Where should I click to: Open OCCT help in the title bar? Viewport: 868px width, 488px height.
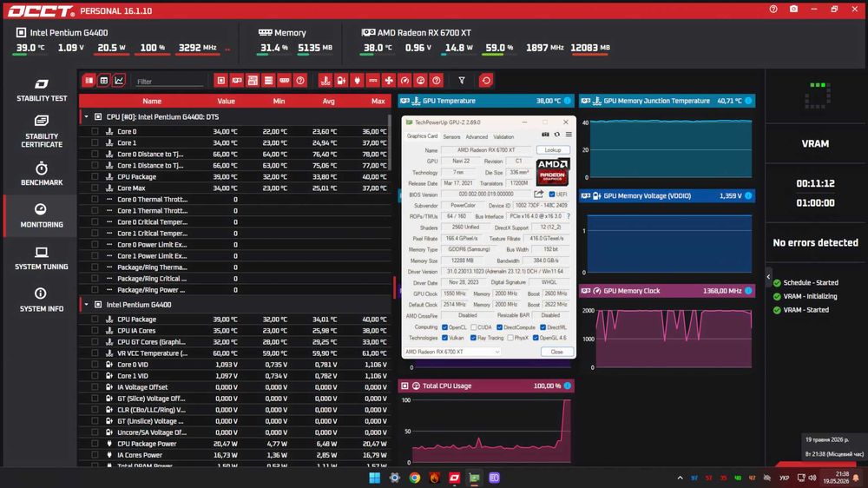[773, 10]
